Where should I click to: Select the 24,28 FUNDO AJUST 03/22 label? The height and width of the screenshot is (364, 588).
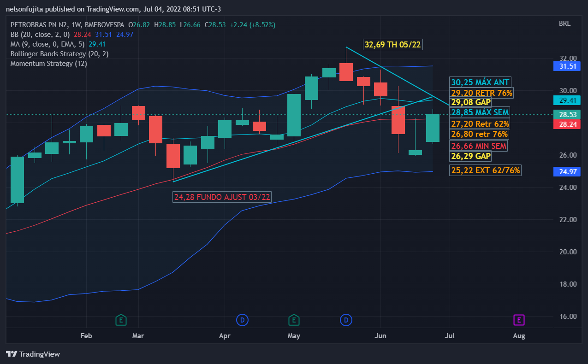point(222,197)
